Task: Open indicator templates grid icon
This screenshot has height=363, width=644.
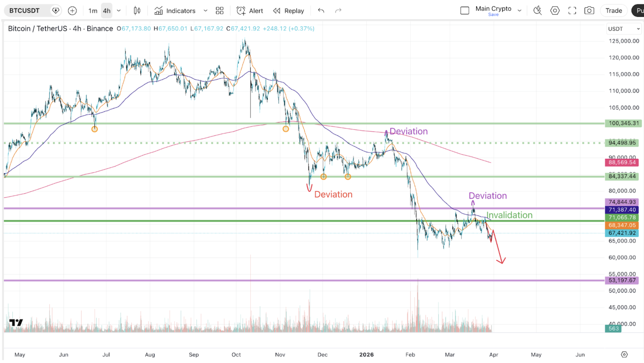Action: pyautogui.click(x=220, y=11)
